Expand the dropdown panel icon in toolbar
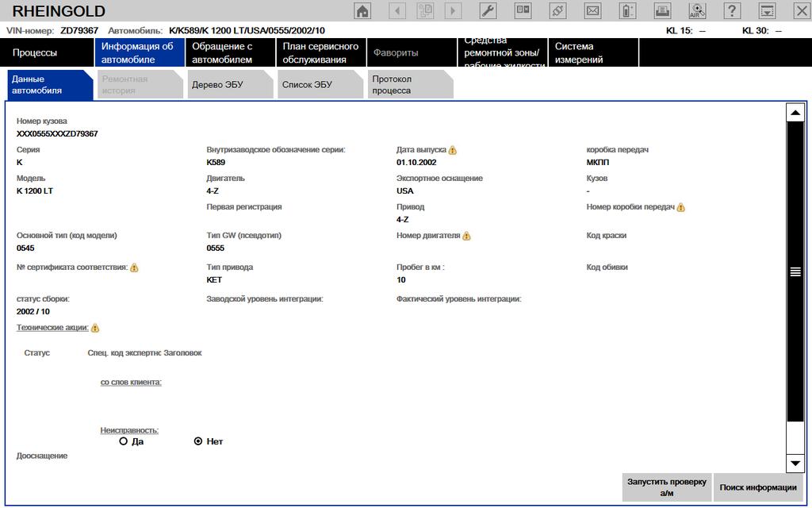The width and height of the screenshot is (812, 508). coord(767,11)
